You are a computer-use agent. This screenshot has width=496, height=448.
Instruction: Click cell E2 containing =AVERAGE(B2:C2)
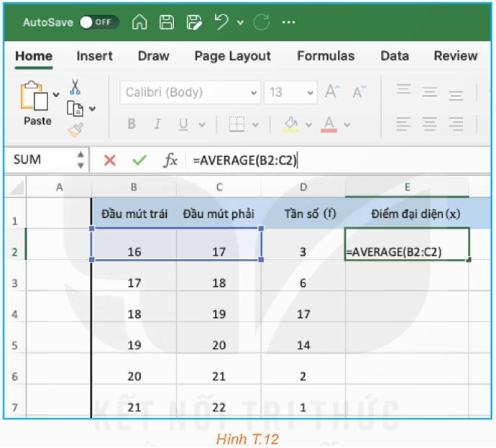point(407,244)
